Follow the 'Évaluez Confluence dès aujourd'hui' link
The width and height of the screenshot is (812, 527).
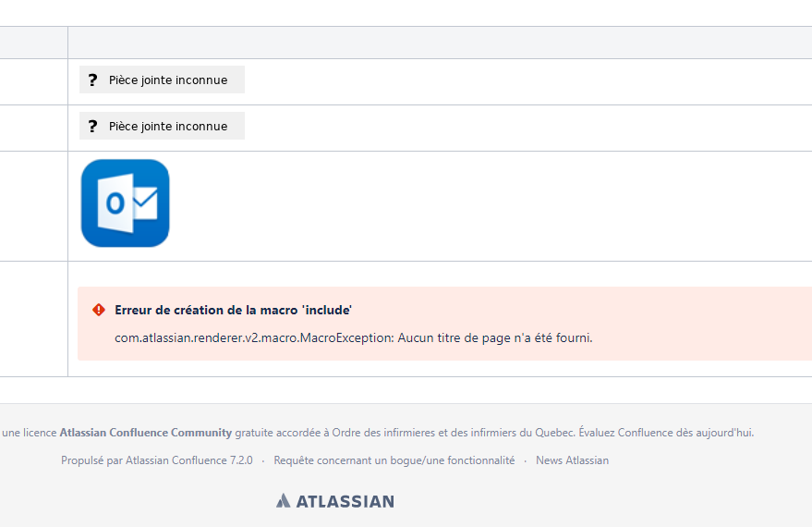coord(666,433)
